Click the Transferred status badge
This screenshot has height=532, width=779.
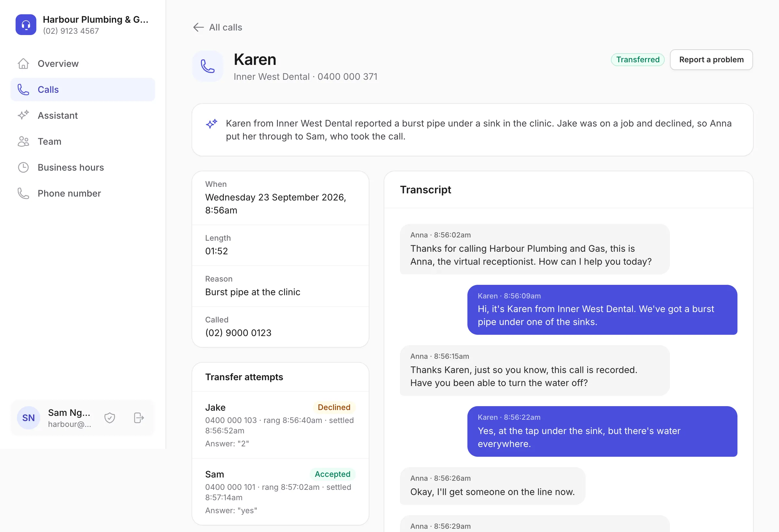pyautogui.click(x=637, y=60)
